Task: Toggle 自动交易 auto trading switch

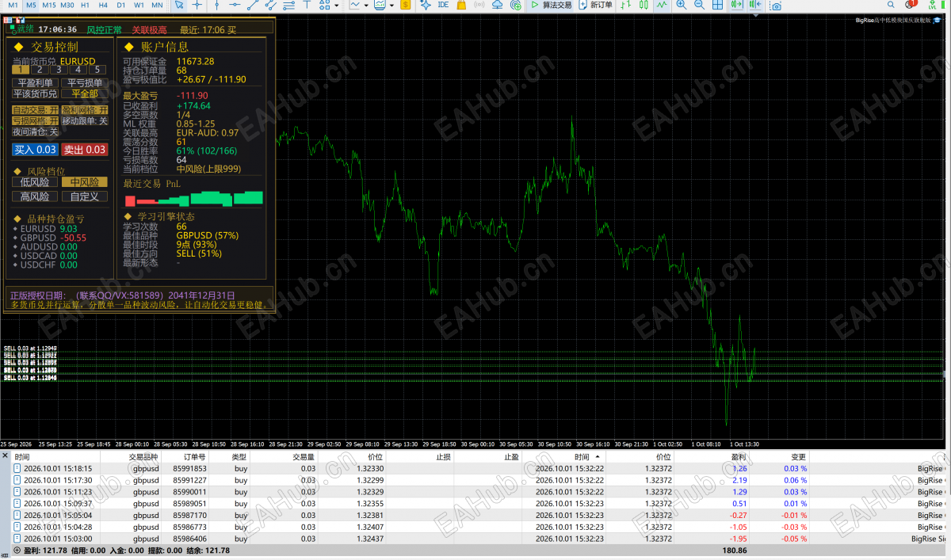Action: [36, 110]
